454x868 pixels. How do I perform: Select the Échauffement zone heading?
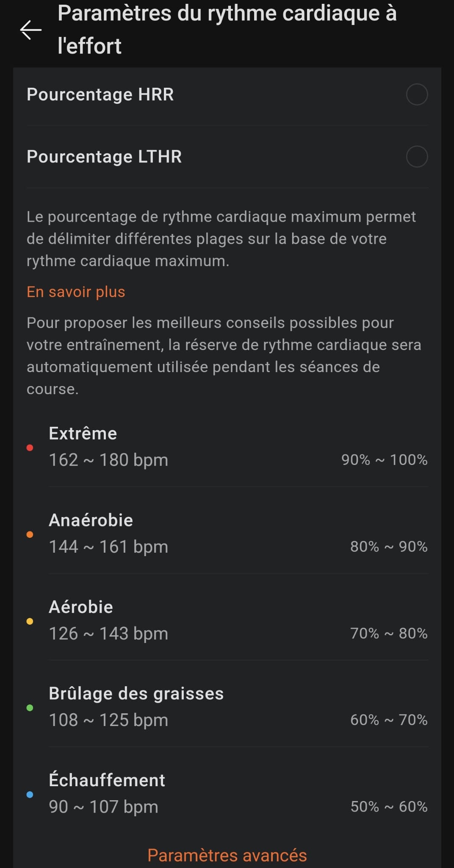[107, 780]
